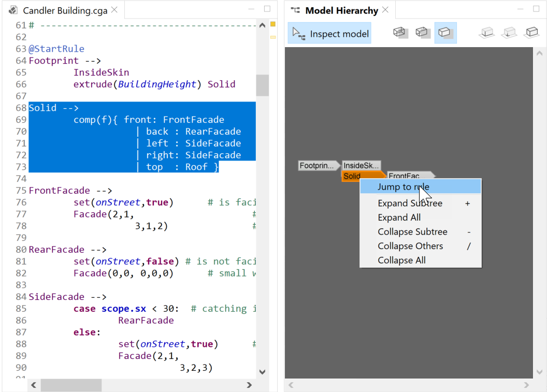Image resolution: width=547 pixels, height=392 pixels.
Task: Click the code editor's horizontal scrollbar thumb
Action: (x=71, y=385)
